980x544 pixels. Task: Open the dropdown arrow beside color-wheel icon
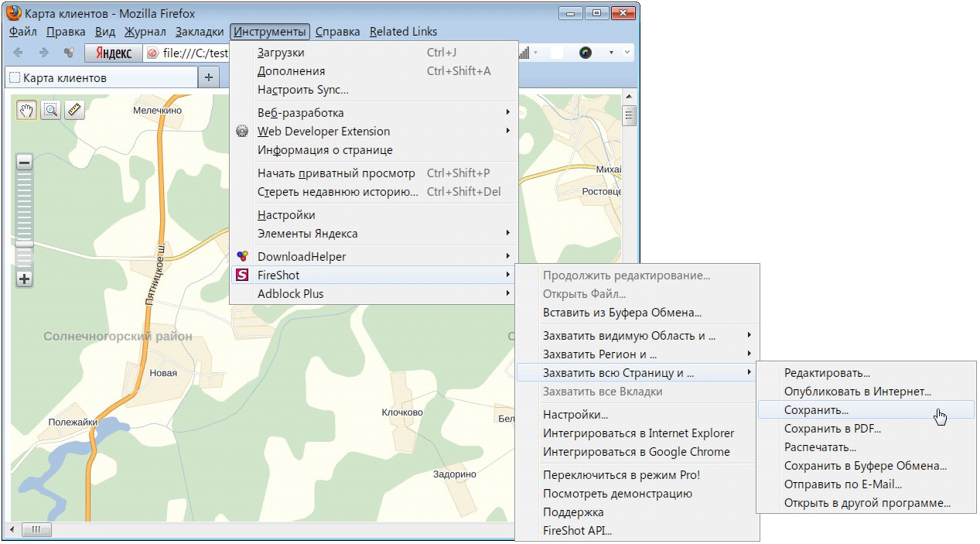pos(611,53)
